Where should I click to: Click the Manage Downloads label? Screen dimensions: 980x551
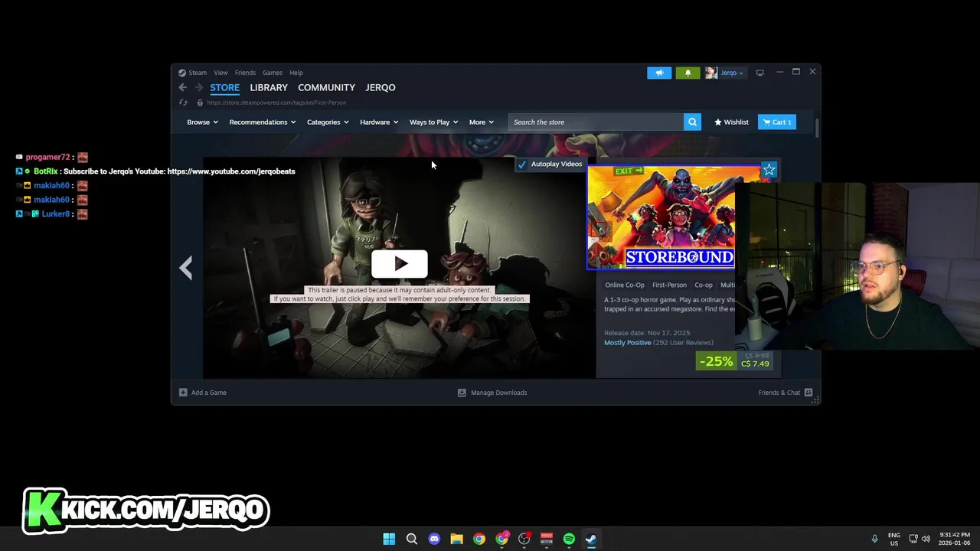[499, 393]
